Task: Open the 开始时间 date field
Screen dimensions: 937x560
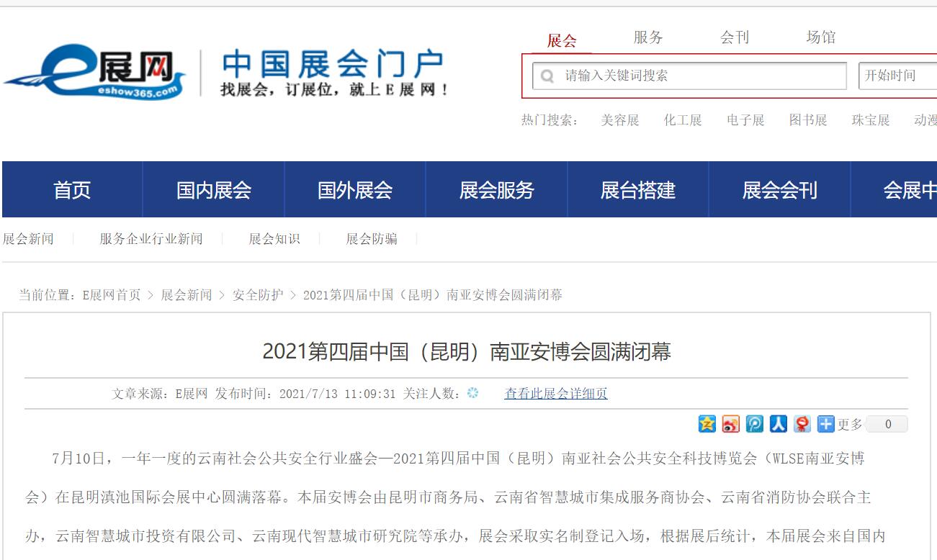Action: tap(897, 76)
